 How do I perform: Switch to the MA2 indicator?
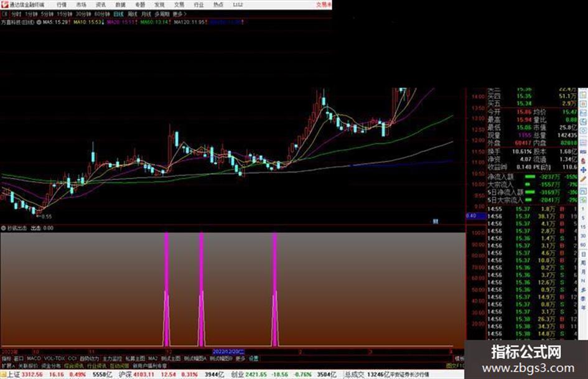[152, 358]
